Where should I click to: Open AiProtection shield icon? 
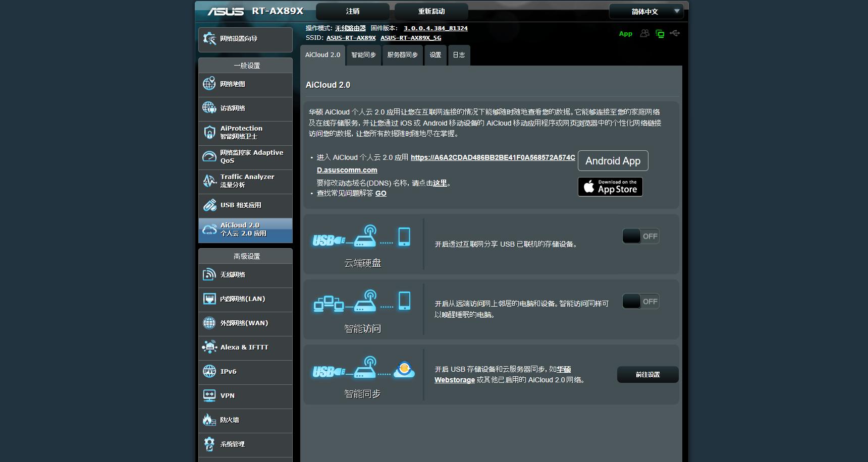(209, 132)
